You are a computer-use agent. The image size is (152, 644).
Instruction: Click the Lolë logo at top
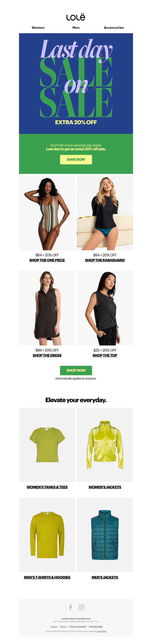[76, 17]
